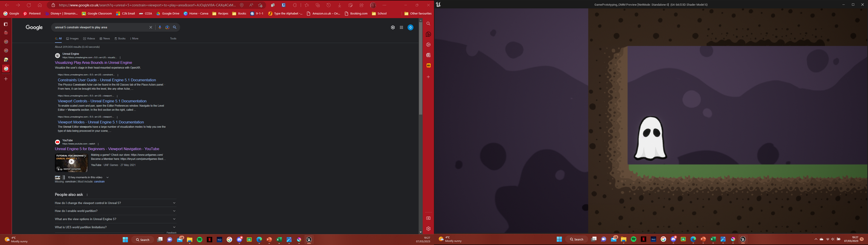Screen dimensions: 868x245
Task: Expand "How do I enable world partition?"
Action: pos(115,211)
